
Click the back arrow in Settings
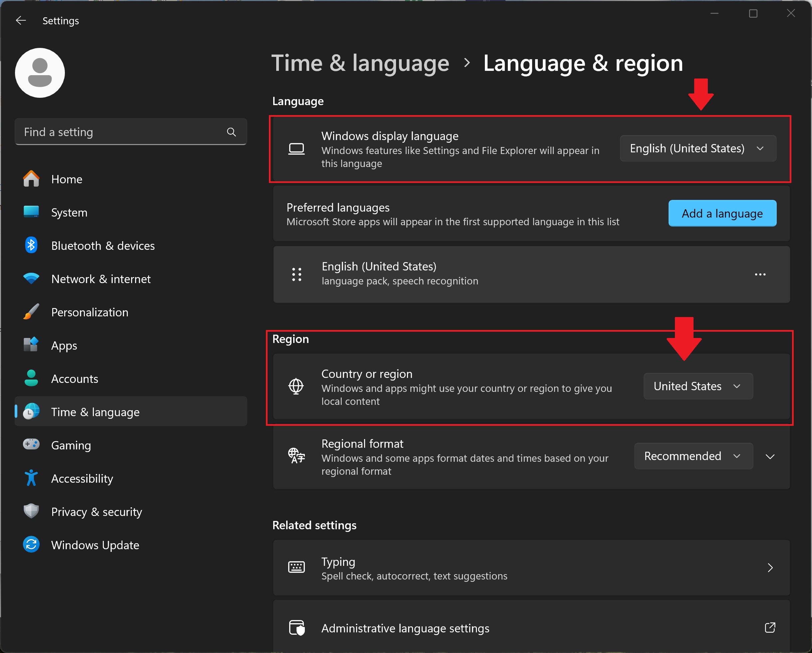click(21, 20)
